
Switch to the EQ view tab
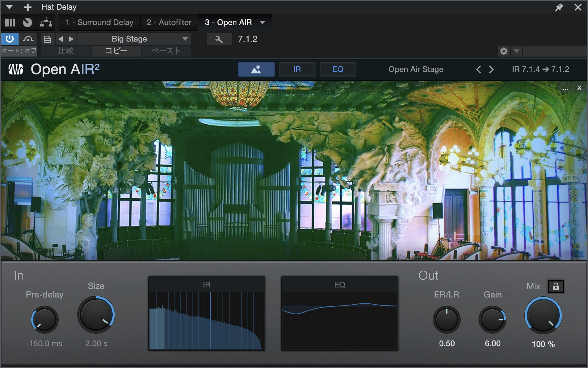point(338,69)
